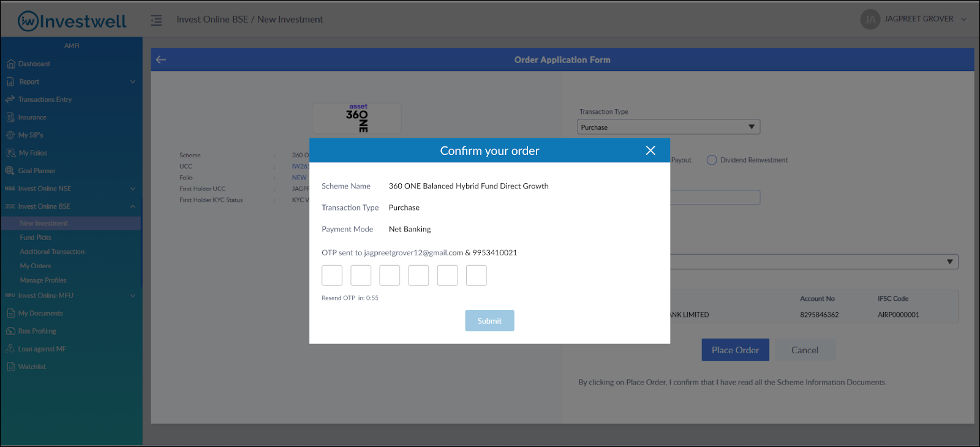Click the JA user avatar

870,19
